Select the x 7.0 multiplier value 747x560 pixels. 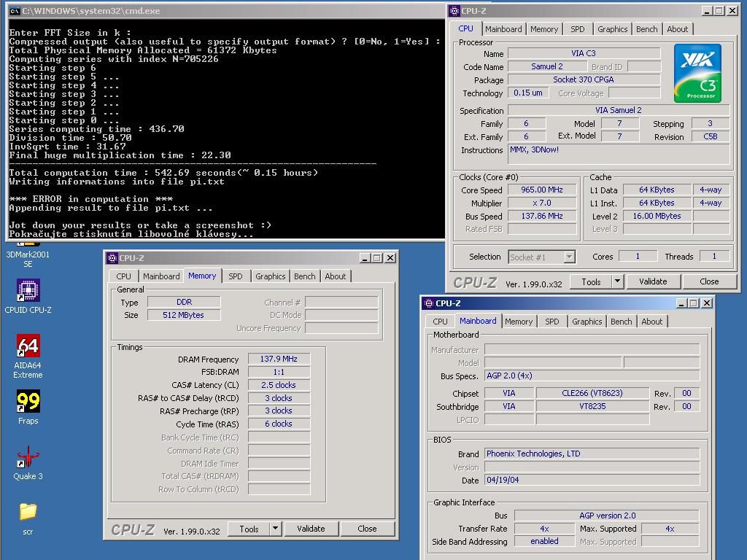coord(542,203)
